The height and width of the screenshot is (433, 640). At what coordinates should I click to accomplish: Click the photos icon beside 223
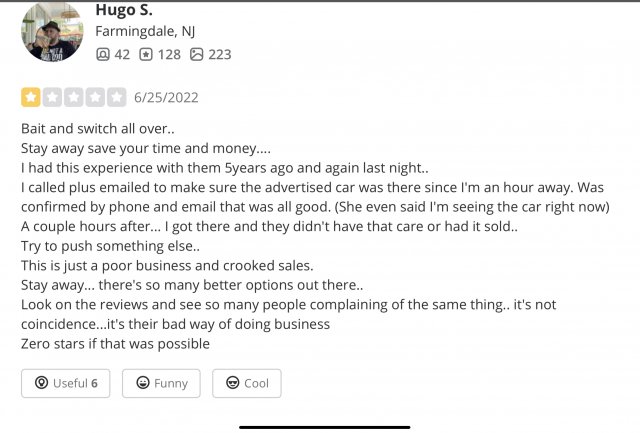tap(197, 54)
